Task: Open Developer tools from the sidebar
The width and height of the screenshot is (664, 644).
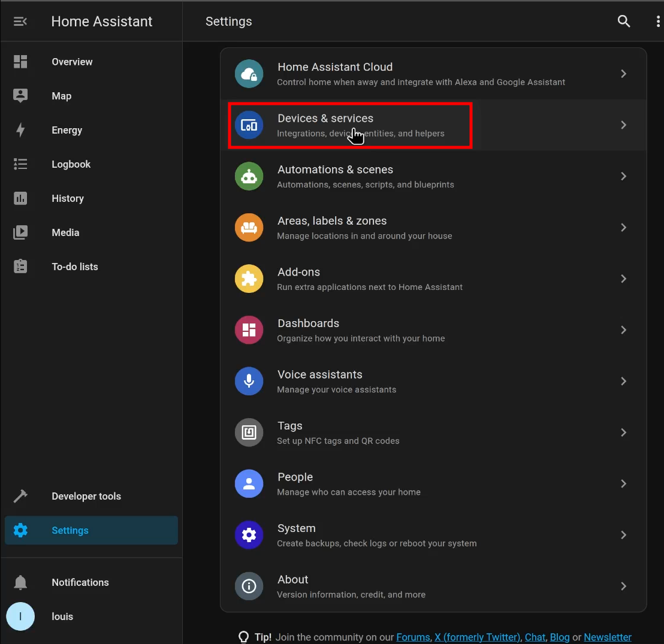Action: pyautogui.click(x=91, y=496)
